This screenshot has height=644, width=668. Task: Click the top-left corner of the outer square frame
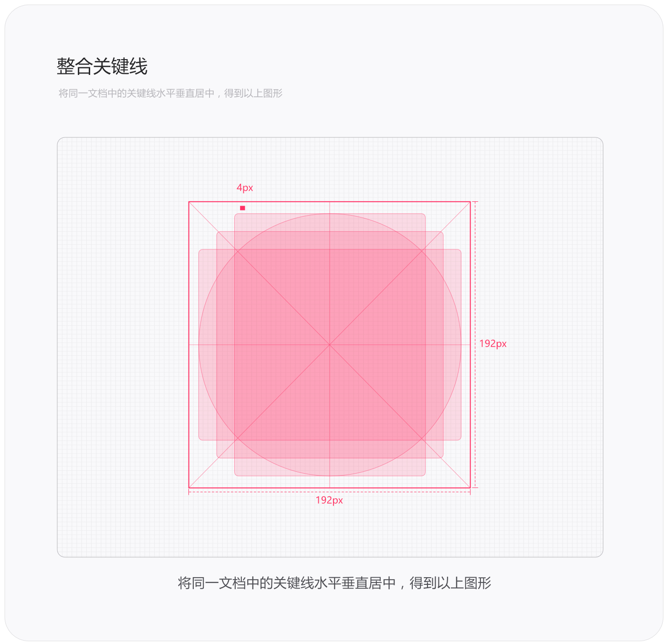point(189,202)
